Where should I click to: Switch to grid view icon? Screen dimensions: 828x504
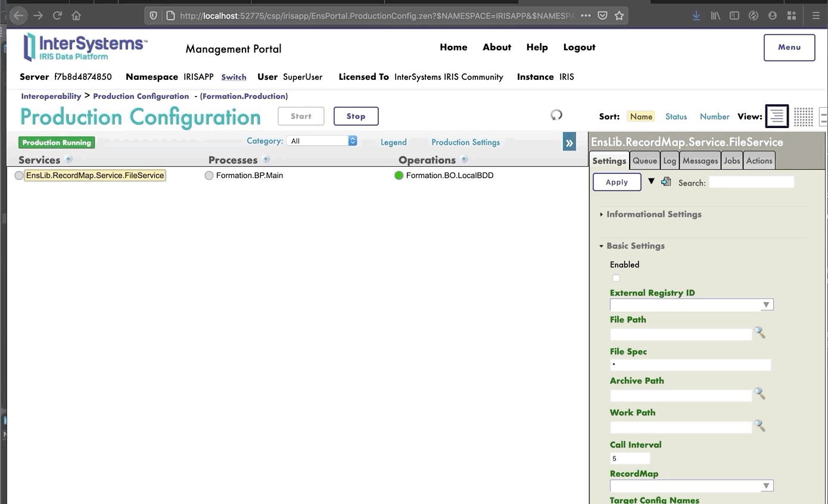click(x=803, y=117)
